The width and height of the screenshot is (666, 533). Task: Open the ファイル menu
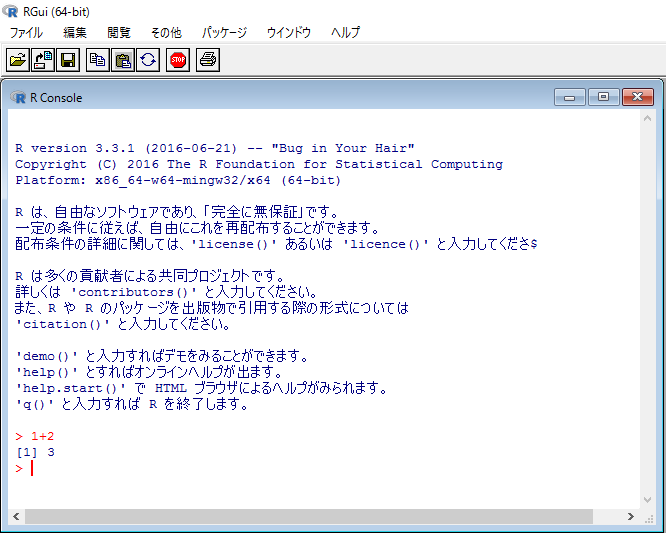click(26, 32)
